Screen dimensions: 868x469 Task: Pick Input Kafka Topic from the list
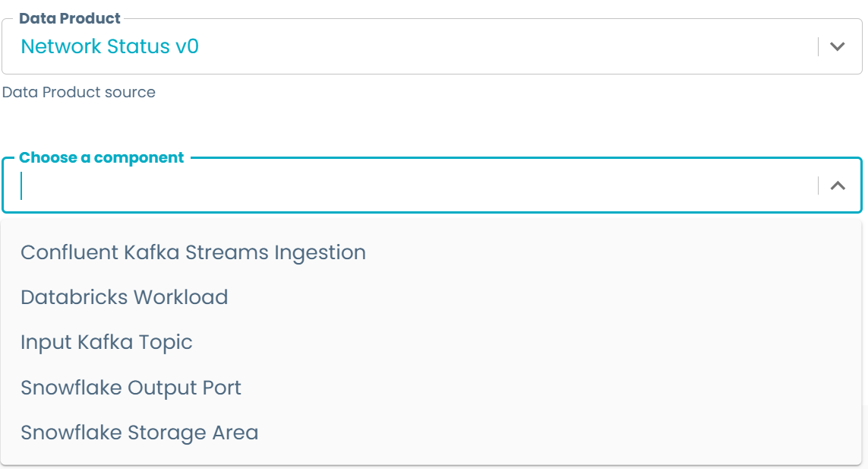106,342
